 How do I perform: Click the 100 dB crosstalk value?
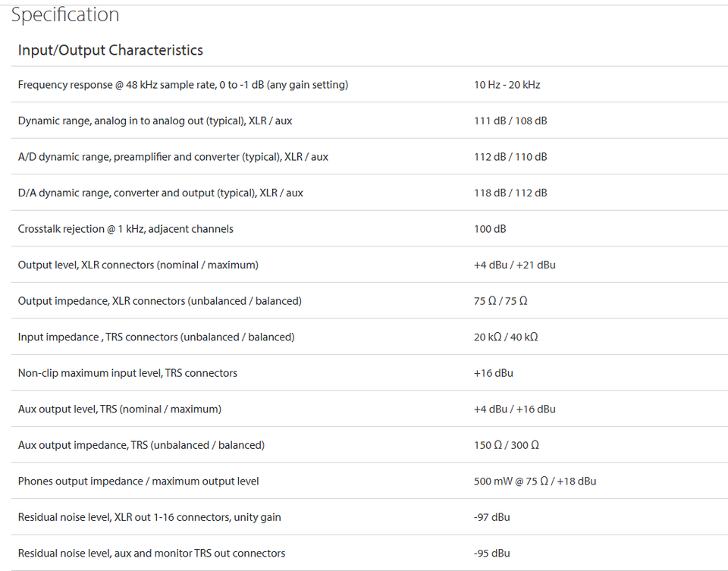tap(490, 229)
